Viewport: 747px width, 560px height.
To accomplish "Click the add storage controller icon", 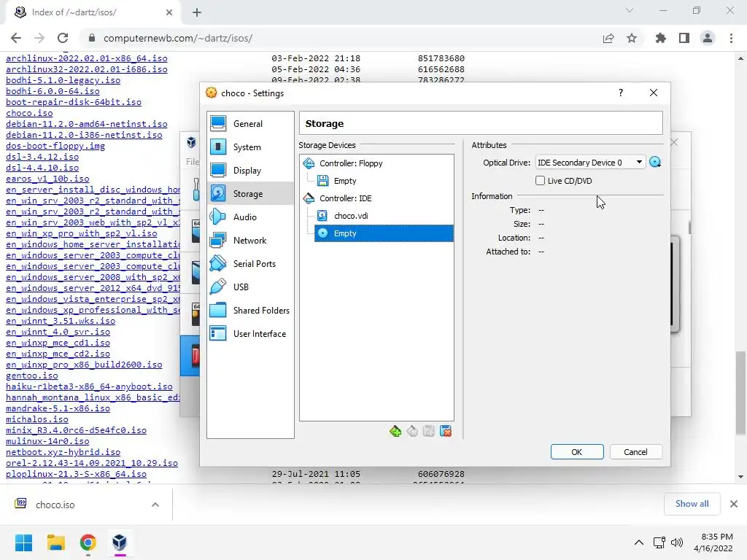I will (x=395, y=432).
